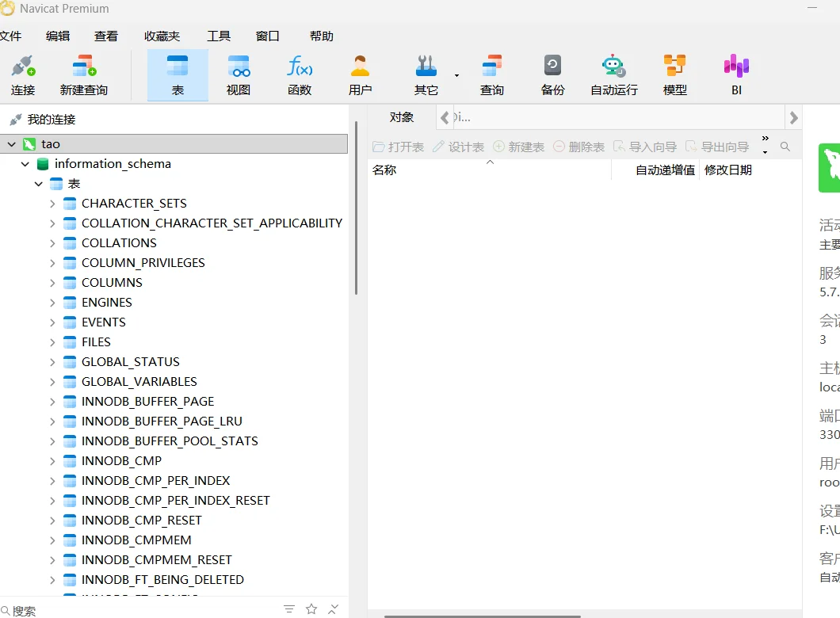Click the 模型 (Model) toolbar icon
Viewport: 840px width, 618px height.
click(x=674, y=74)
